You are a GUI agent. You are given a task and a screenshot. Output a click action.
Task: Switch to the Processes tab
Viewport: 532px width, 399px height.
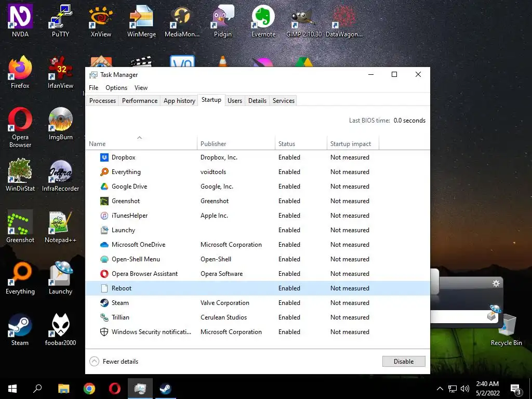102,101
